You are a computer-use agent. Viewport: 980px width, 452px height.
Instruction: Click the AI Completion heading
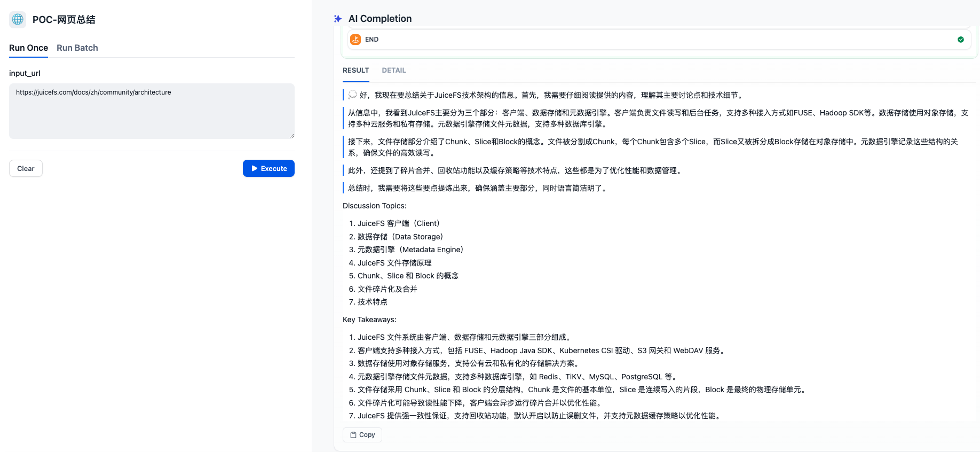pos(380,19)
